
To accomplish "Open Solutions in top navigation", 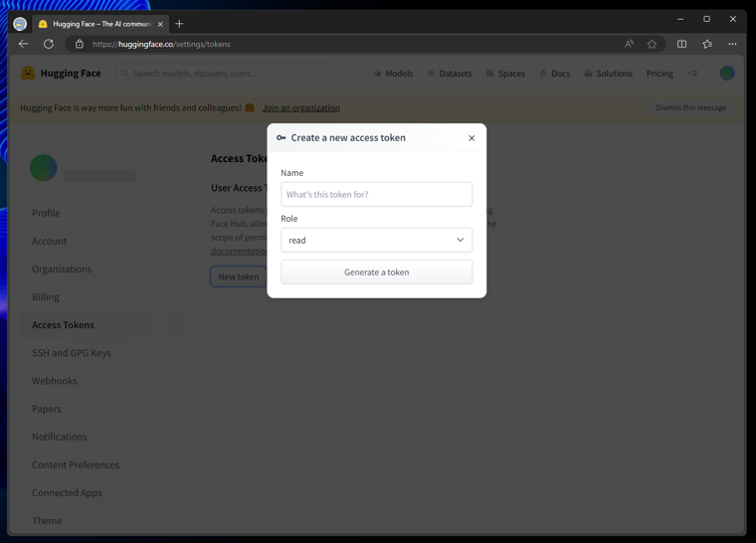I will click(609, 74).
